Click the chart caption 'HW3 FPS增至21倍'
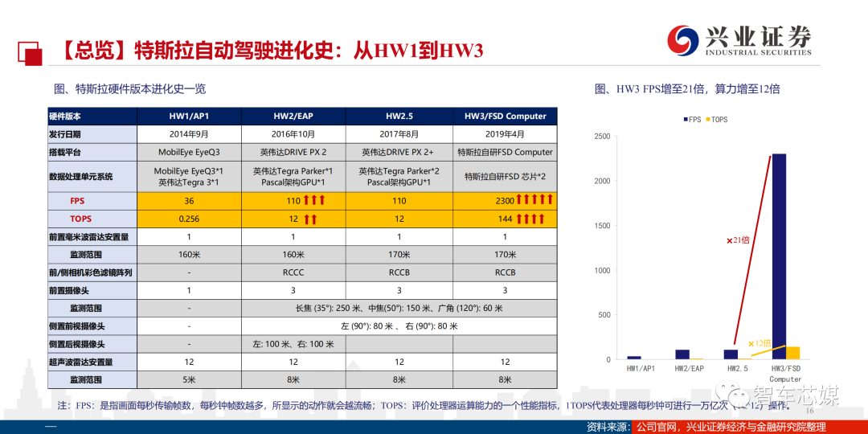 687,88
